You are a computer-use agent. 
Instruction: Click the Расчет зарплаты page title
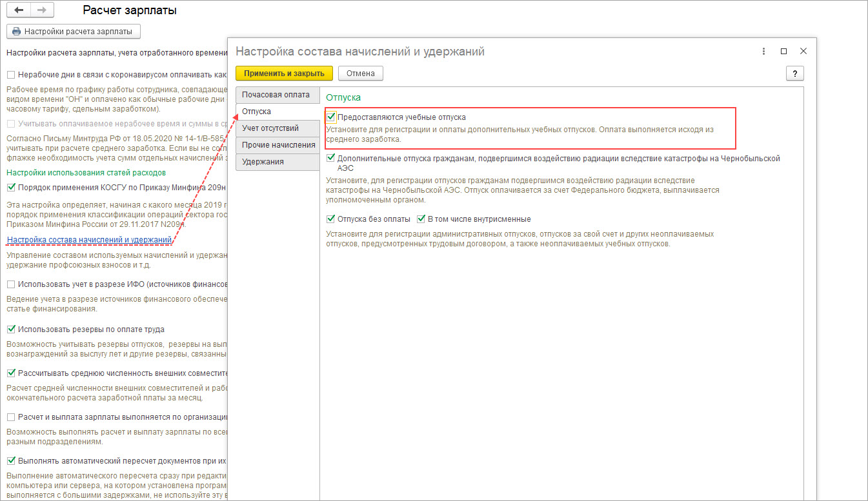[x=130, y=10]
